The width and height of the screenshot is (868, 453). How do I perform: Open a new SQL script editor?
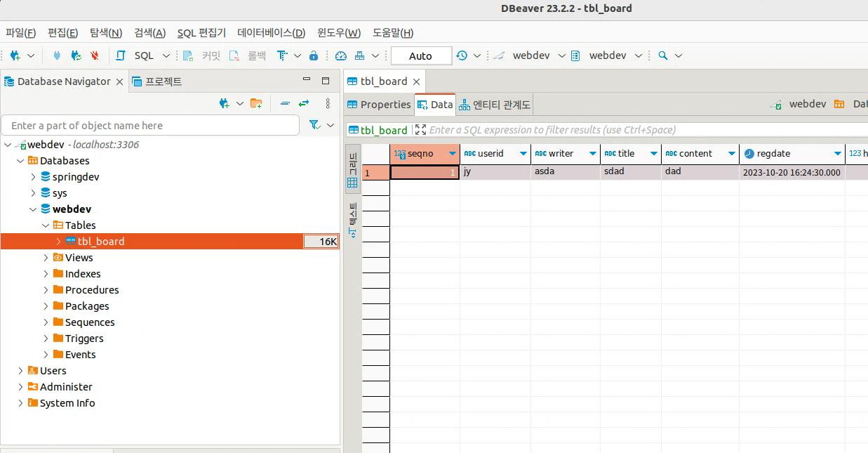click(x=135, y=55)
